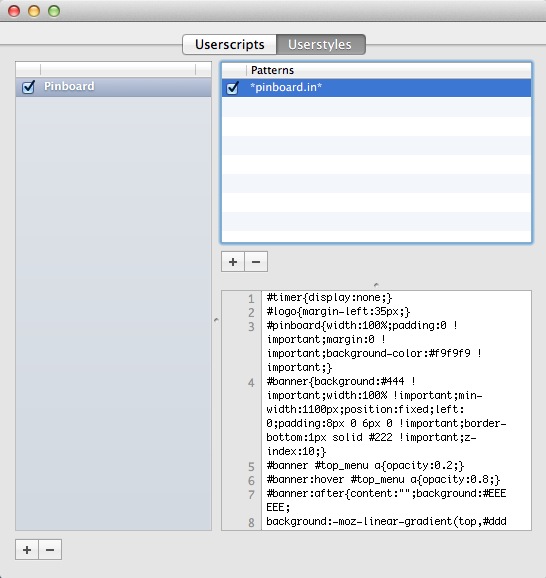Click the horizontal split divider above code editor

[376, 285]
